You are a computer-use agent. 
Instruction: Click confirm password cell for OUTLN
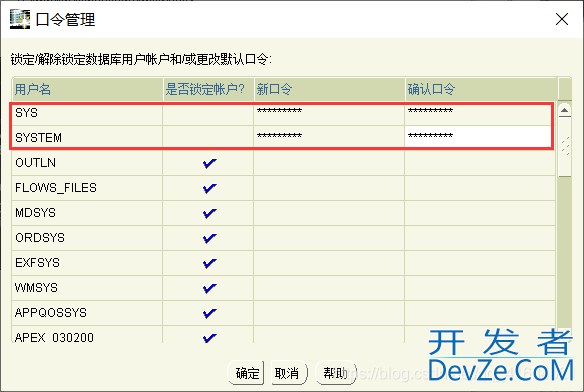coord(479,163)
